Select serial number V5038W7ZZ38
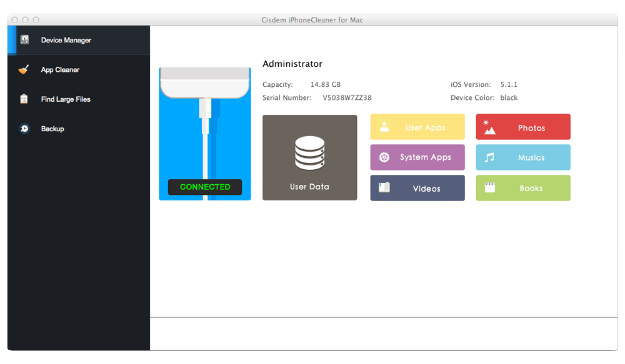Screen dimensions: 625x364 [347, 97]
